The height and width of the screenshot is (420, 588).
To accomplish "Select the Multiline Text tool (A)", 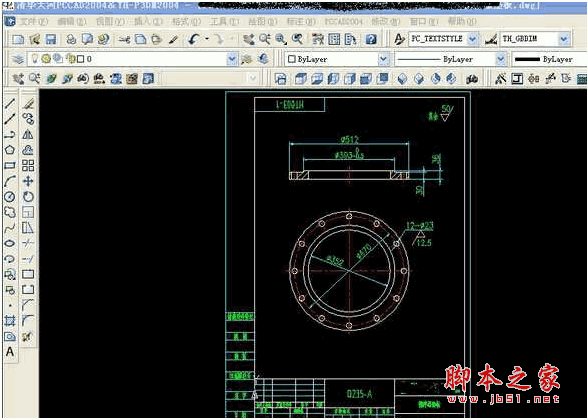I will pyautogui.click(x=10, y=352).
